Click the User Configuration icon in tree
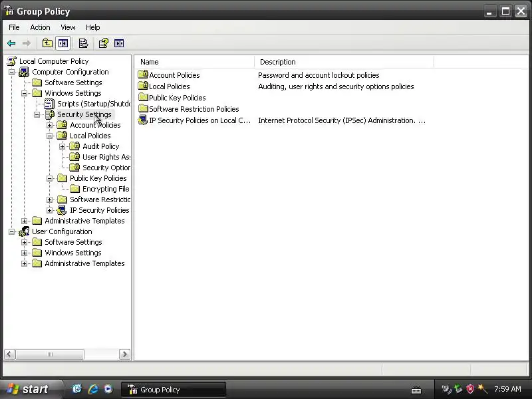Image resolution: width=532 pixels, height=399 pixels. coord(24,231)
